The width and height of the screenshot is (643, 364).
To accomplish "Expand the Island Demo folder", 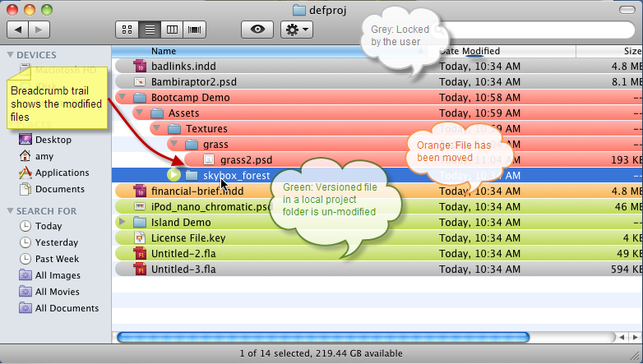I will click(122, 222).
